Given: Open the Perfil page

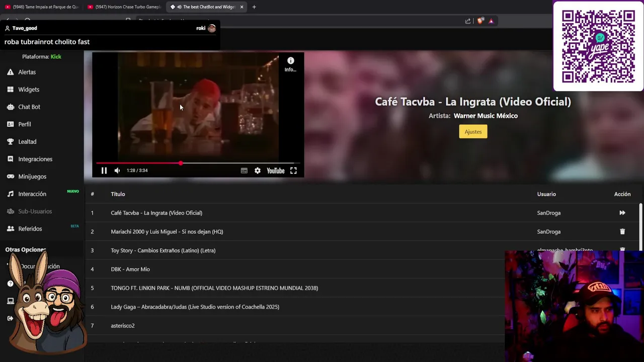Looking at the screenshot, I should (24, 124).
